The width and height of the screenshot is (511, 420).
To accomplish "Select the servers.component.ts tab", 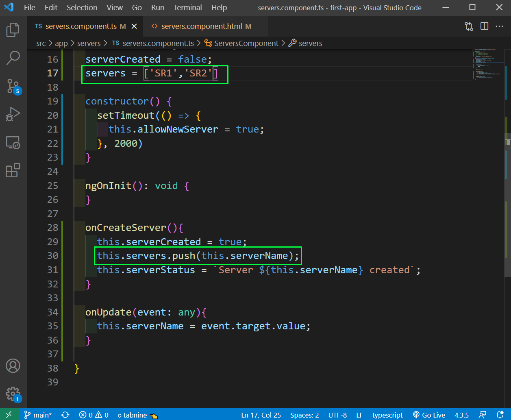I will point(85,26).
